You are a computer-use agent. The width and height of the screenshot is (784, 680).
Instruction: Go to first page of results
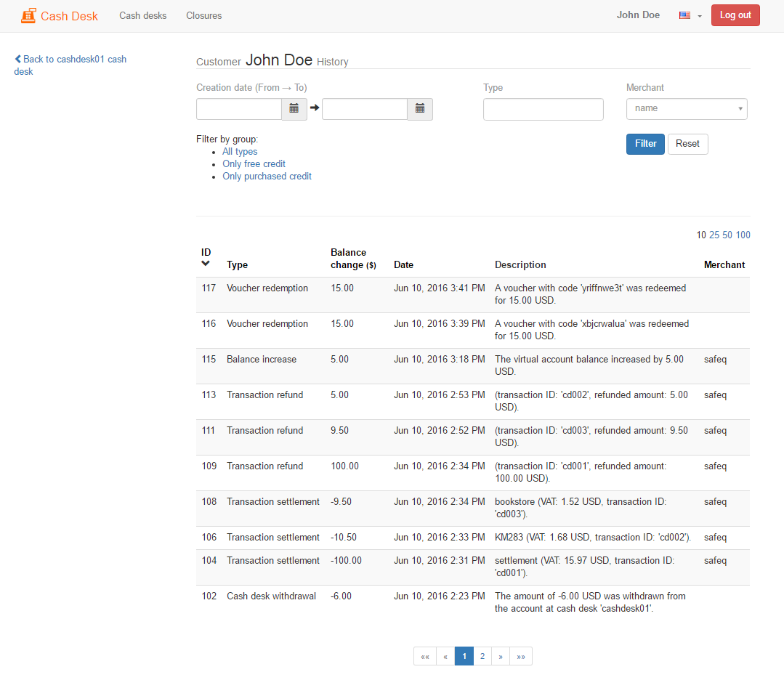coord(425,656)
